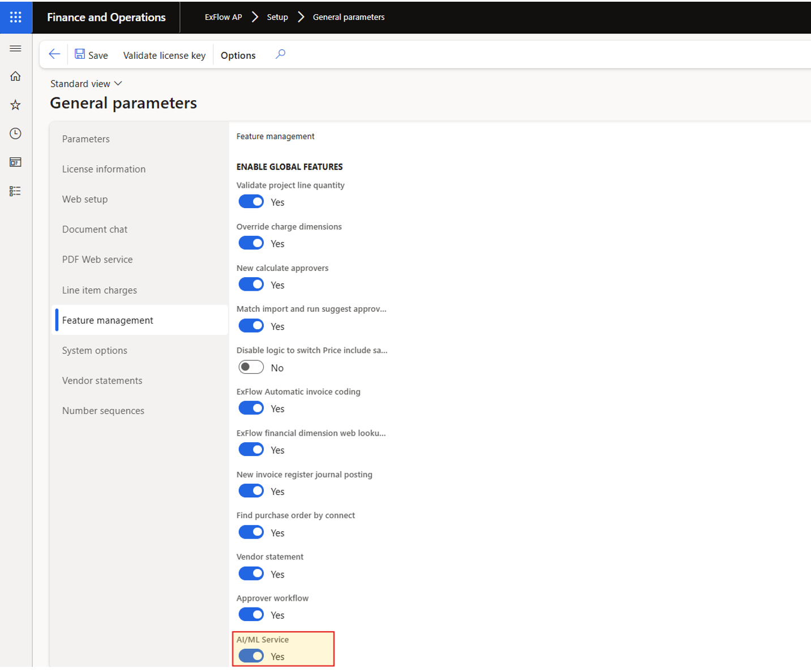811x672 pixels.
Task: Go to Home via sidebar house icon
Action: (x=16, y=76)
